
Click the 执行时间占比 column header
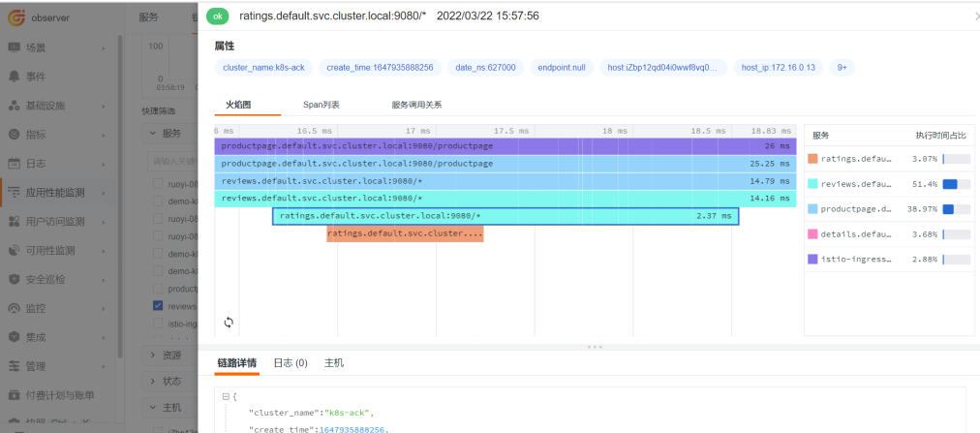[x=940, y=135]
